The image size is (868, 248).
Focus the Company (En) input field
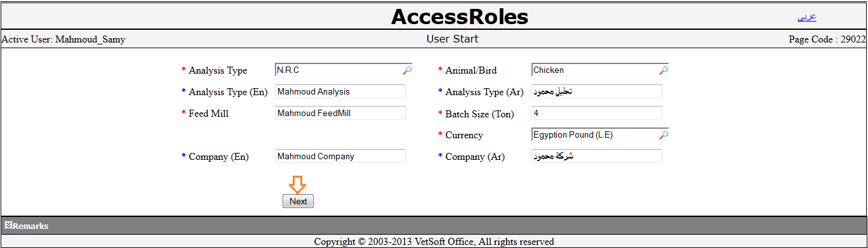tap(340, 156)
